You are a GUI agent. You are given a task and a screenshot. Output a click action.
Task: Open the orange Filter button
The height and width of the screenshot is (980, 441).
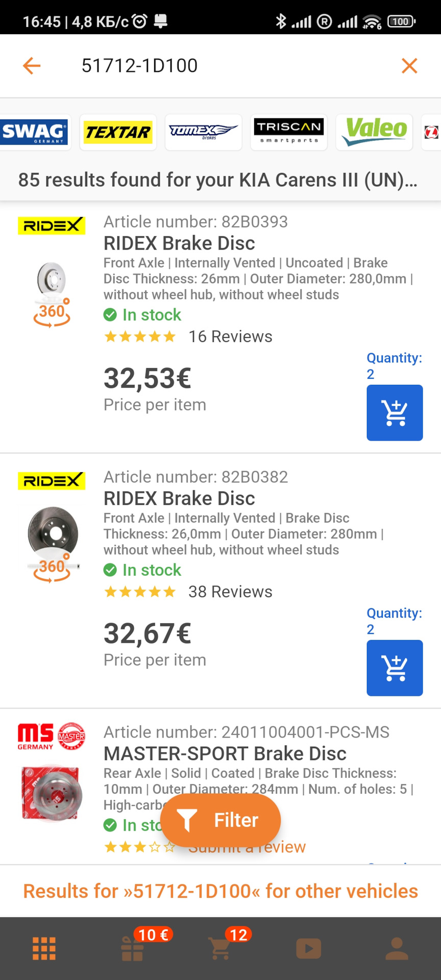220,820
